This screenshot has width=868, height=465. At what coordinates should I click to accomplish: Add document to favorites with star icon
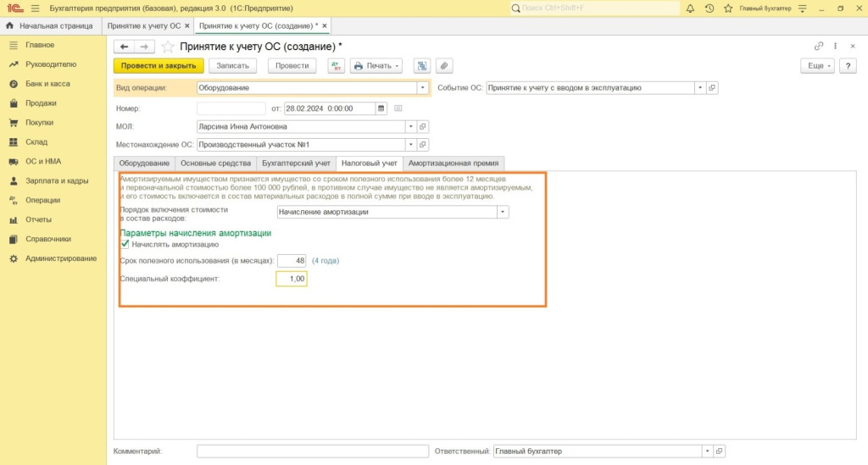[168, 47]
